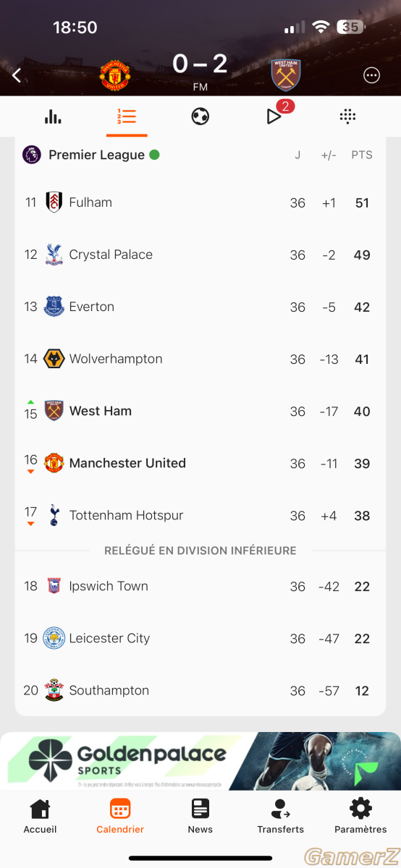Open Transferts in bottom navigation
The width and height of the screenshot is (401, 868).
tap(280, 816)
